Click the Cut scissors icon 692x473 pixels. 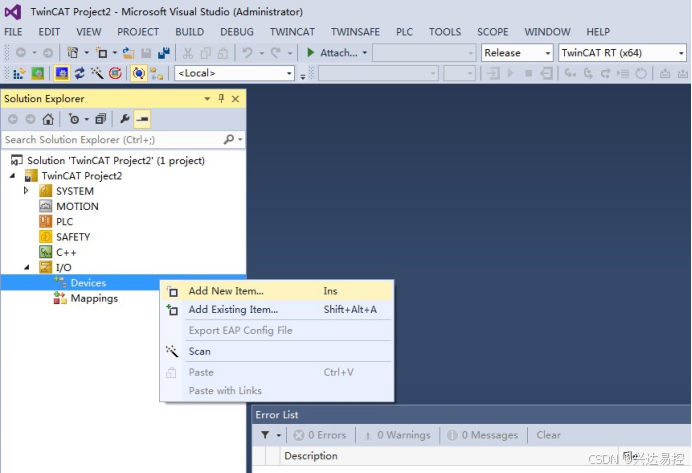pos(188,53)
